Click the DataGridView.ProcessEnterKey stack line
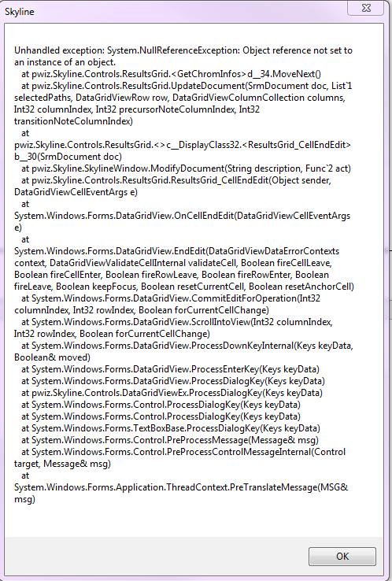The width and height of the screenshot is (392, 581). [x=171, y=369]
